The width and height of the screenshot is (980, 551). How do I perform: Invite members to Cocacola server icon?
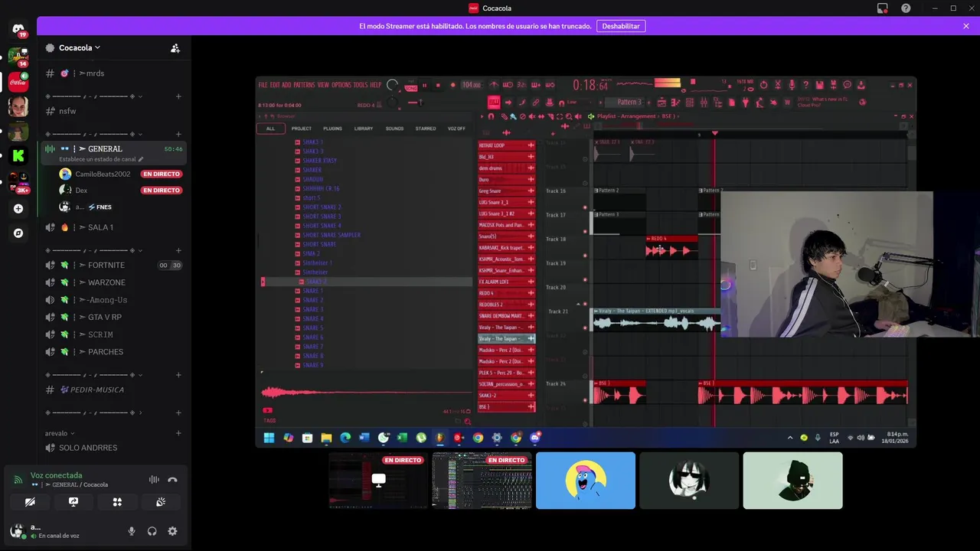[175, 47]
